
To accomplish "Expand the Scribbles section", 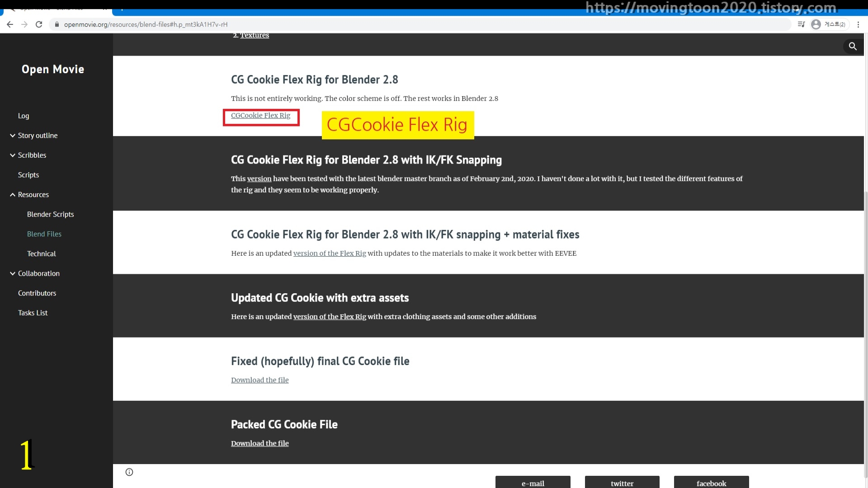I will click(x=13, y=155).
